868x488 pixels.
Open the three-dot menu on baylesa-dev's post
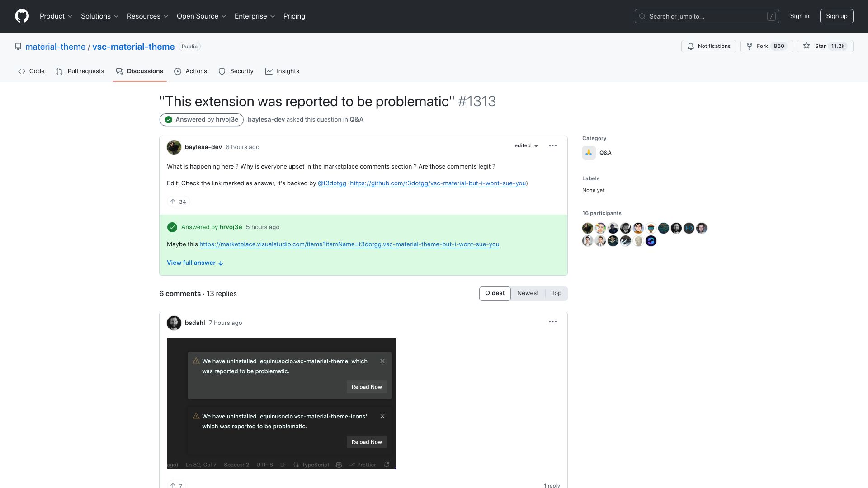[552, 146]
